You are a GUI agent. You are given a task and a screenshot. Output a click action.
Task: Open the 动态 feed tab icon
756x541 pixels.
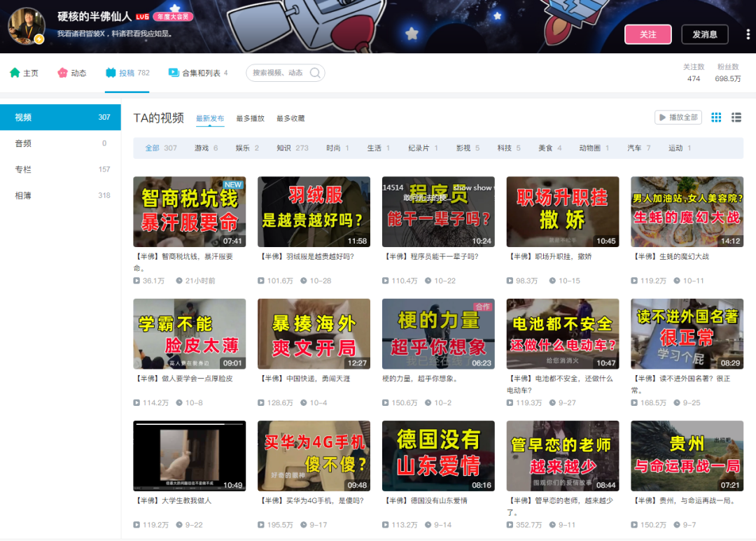(63, 73)
